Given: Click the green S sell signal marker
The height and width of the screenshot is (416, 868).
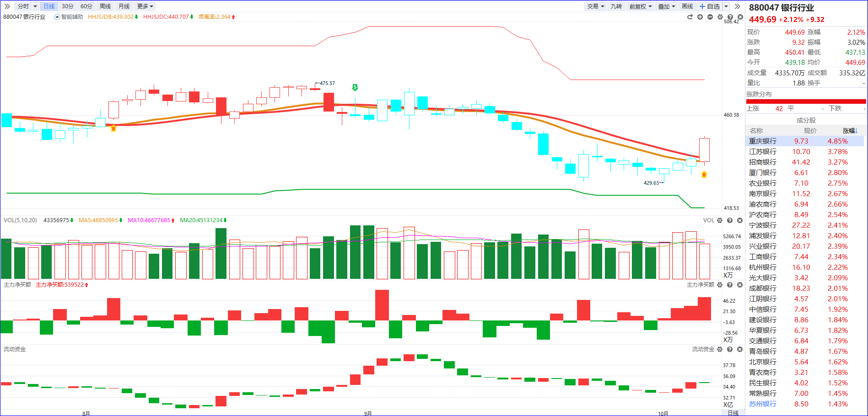Looking at the screenshot, I should point(355,87).
